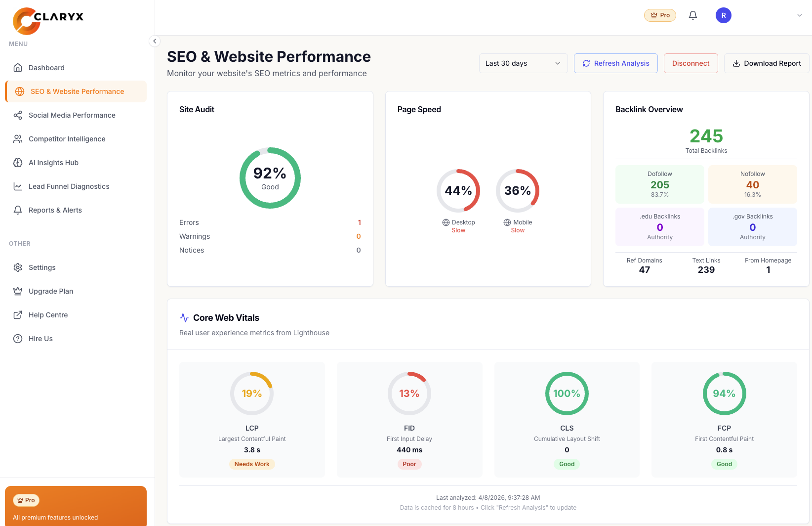Click the Settings gear icon
This screenshot has height=526, width=812.
click(18, 267)
